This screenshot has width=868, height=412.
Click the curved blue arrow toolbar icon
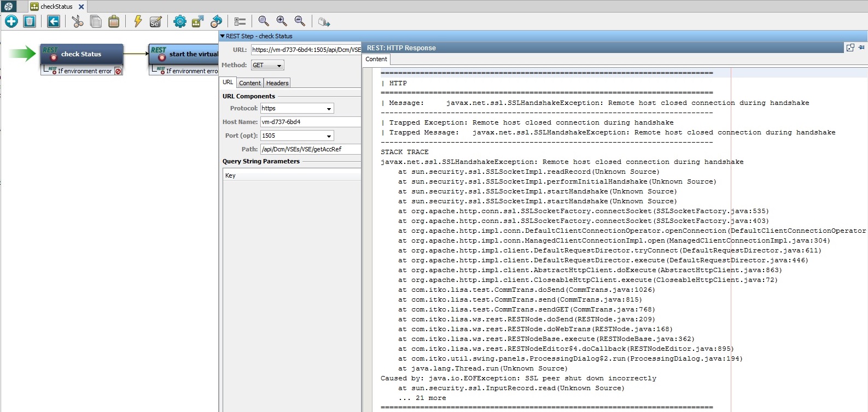(216, 21)
